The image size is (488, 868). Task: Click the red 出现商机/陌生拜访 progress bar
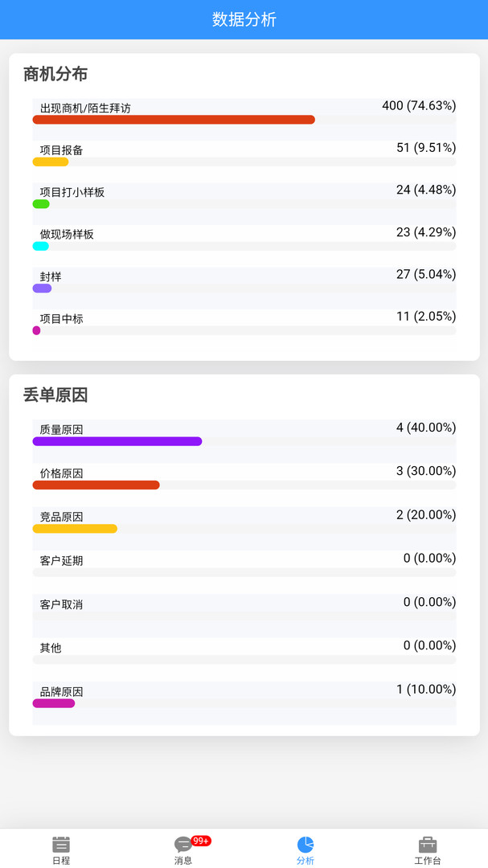click(x=174, y=120)
